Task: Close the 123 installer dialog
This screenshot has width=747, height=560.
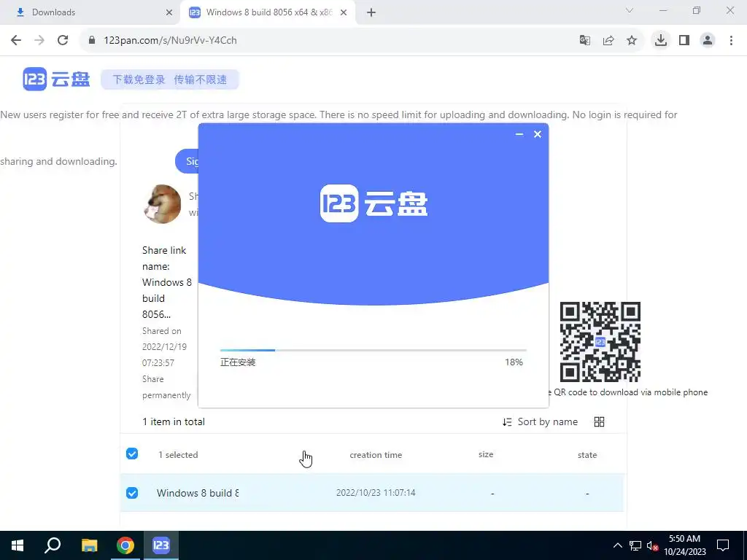Action: 538,134
